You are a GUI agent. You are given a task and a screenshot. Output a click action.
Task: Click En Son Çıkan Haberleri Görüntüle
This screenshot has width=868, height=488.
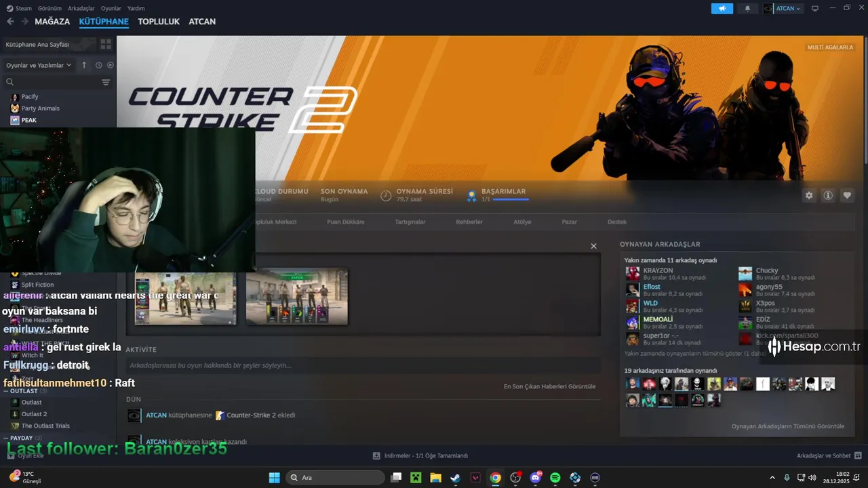tap(549, 386)
